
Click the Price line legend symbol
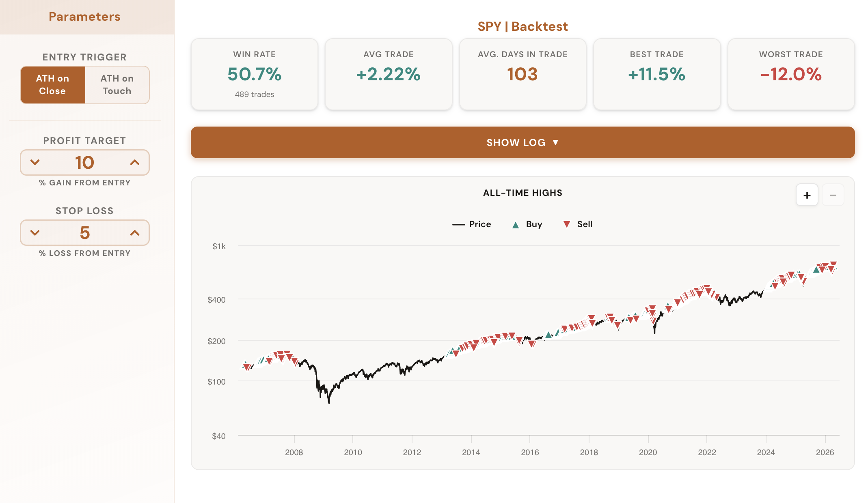[x=459, y=224]
